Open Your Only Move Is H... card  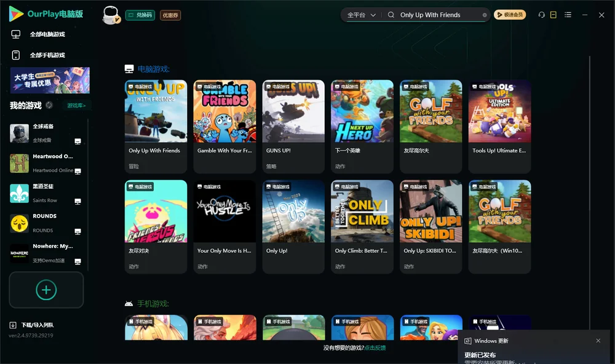(224, 227)
